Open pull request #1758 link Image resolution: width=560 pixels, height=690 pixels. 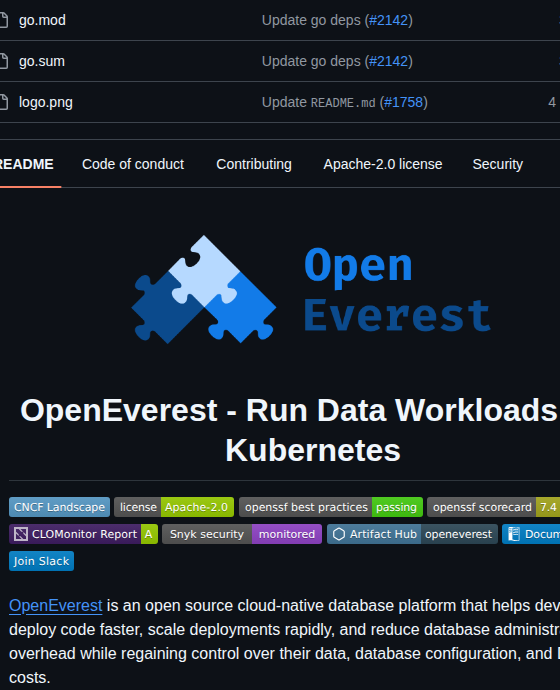click(x=403, y=102)
